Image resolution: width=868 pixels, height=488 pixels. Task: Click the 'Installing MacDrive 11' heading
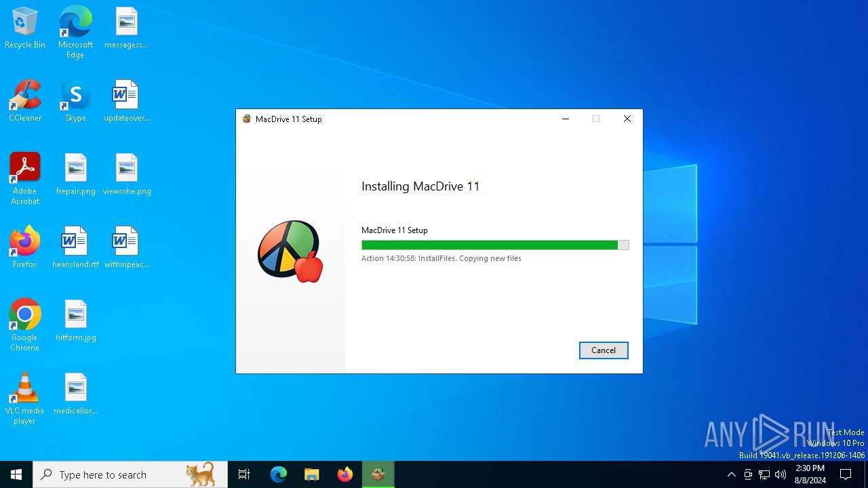tap(420, 186)
